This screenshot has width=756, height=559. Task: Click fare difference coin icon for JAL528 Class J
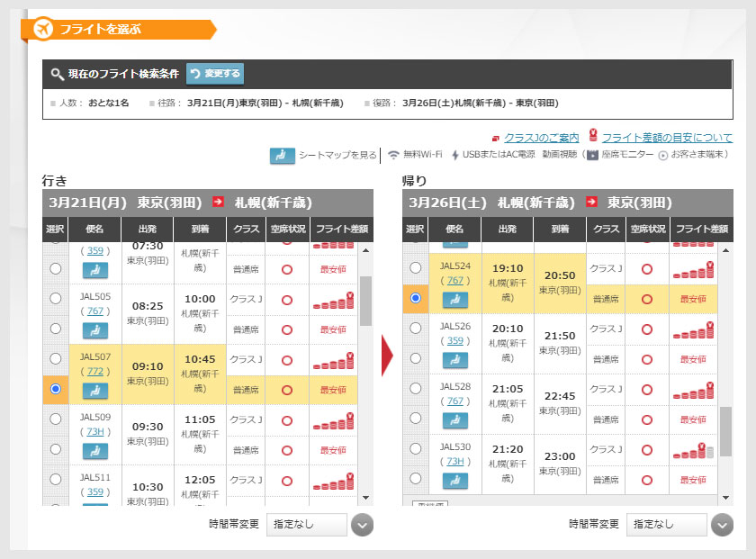pyautogui.click(x=693, y=390)
